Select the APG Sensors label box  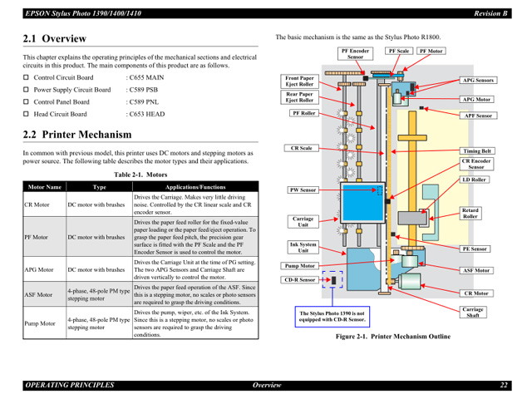[478, 81]
